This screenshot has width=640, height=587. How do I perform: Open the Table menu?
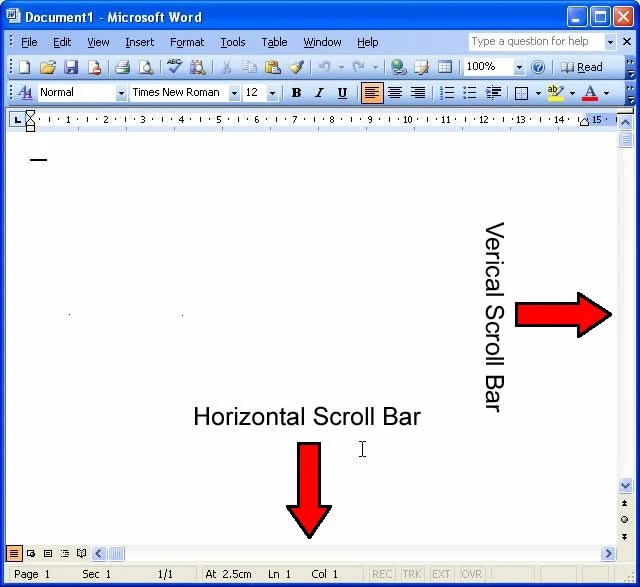[x=274, y=42]
